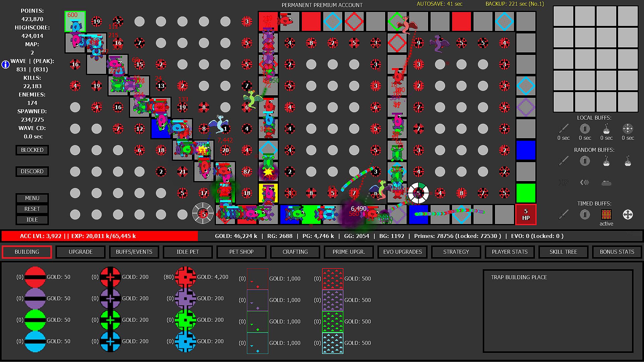Image resolution: width=644 pixels, height=362 pixels.
Task: Select the blue spike trap for 500 gold
Action: pyautogui.click(x=332, y=343)
